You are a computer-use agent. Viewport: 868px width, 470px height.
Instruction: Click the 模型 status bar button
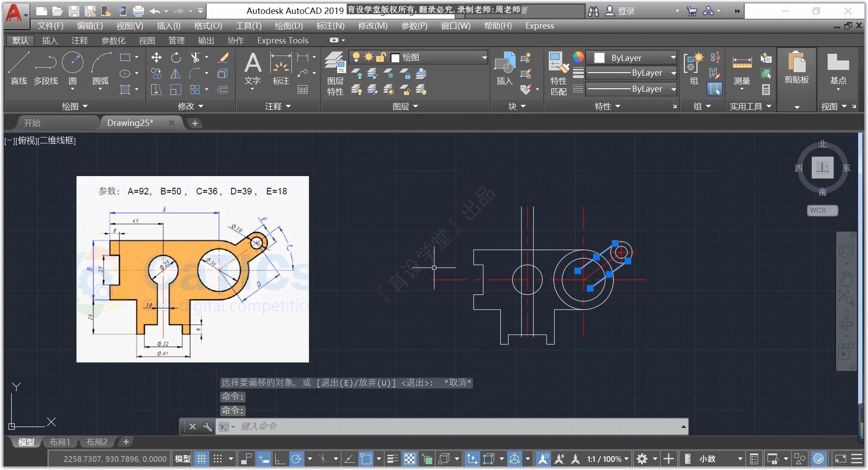182,459
